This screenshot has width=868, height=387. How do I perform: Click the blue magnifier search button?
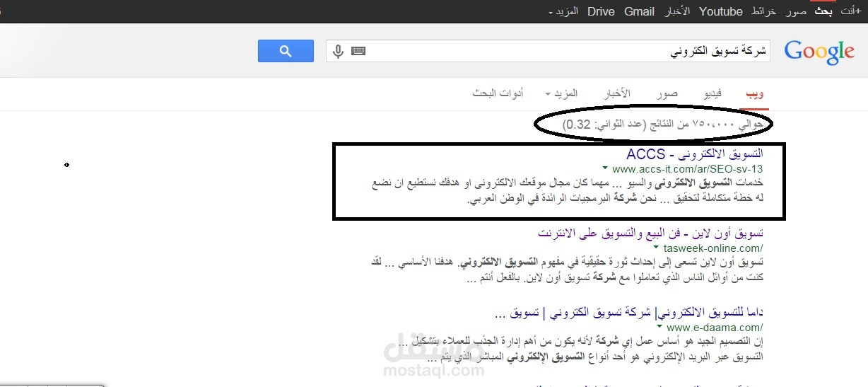coord(286,51)
